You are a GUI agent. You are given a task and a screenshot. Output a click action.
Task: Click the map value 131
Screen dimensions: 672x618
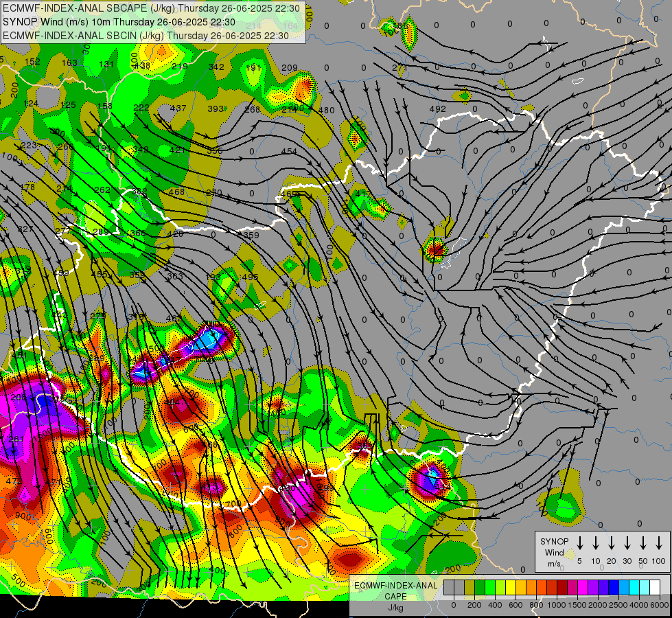pos(106,65)
